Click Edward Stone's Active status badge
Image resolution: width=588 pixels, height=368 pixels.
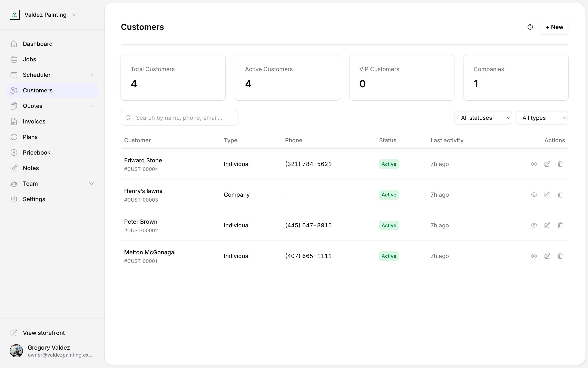389,164
